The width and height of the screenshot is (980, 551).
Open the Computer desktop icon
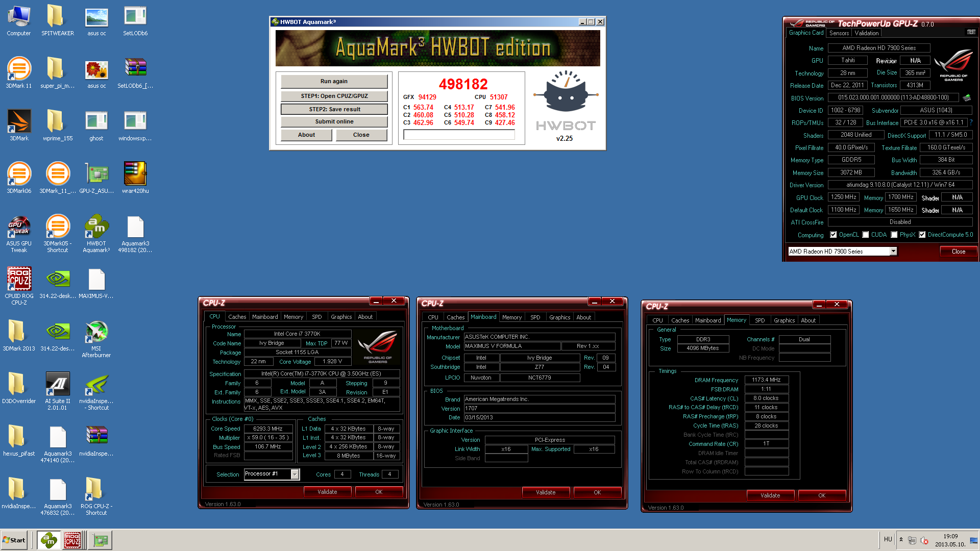coord(19,20)
